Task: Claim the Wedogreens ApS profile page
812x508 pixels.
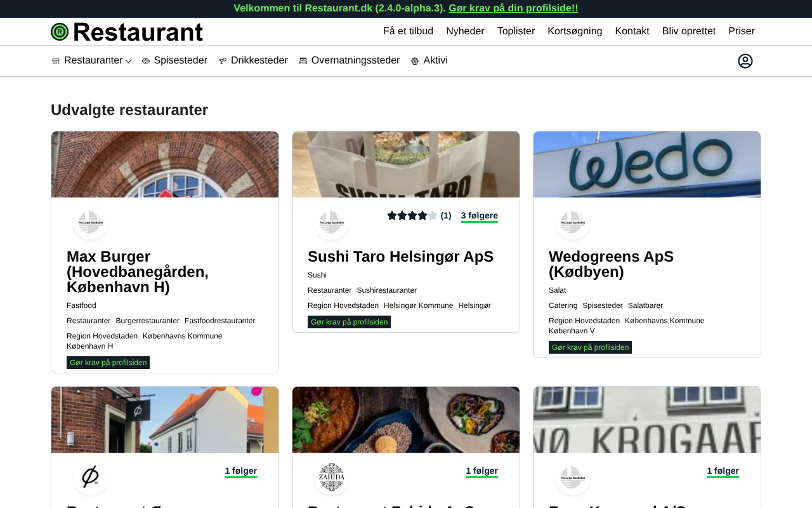Action: 590,347
